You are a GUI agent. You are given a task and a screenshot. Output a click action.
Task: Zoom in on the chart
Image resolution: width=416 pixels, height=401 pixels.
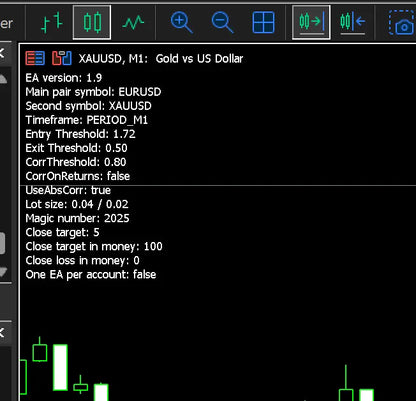181,22
